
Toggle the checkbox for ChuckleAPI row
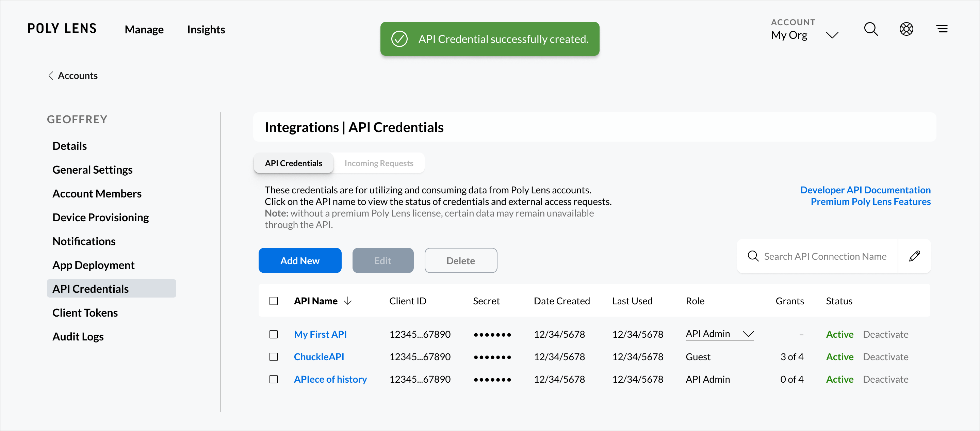(x=274, y=356)
